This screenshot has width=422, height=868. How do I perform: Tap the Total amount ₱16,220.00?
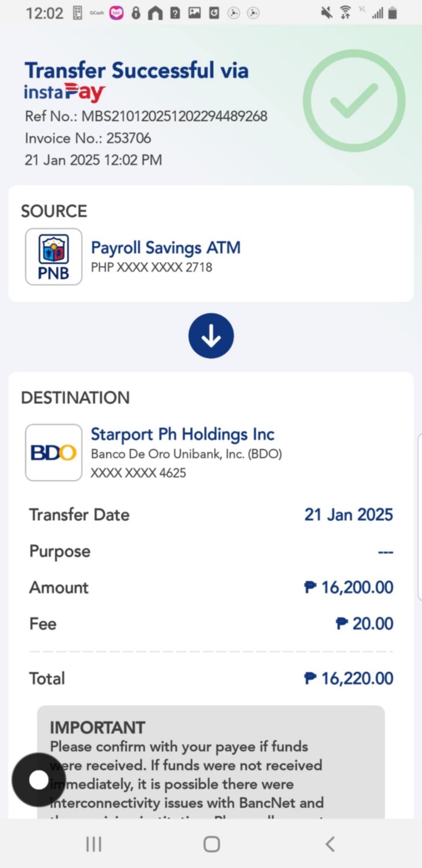point(349,678)
